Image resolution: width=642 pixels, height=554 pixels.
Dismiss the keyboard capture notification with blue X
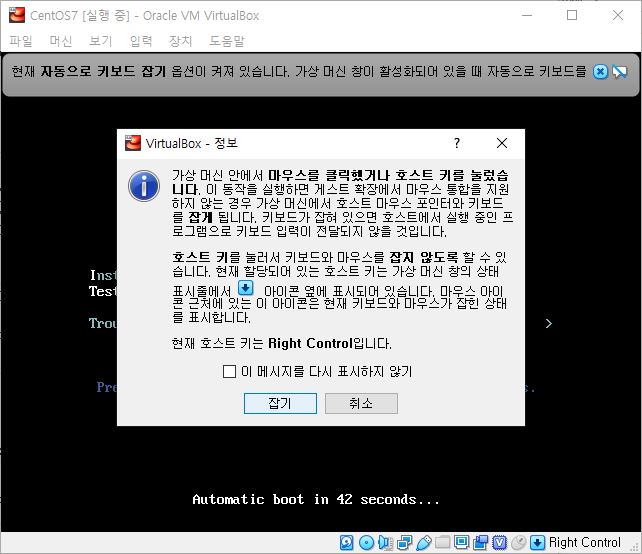[601, 72]
